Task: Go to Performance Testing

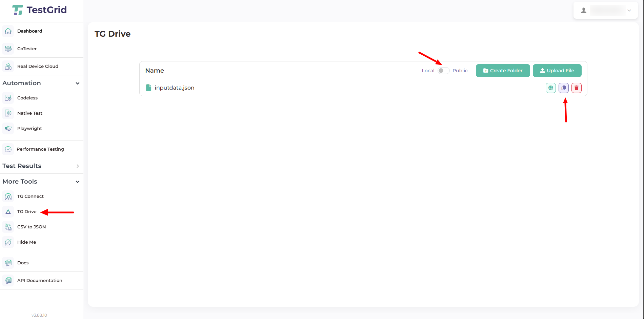Action: 40,149
